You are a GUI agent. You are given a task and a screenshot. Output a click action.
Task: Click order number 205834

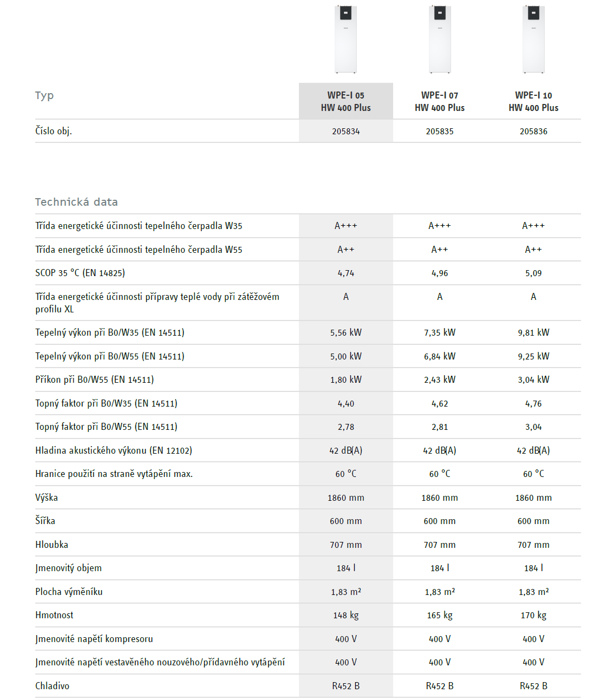click(x=345, y=132)
